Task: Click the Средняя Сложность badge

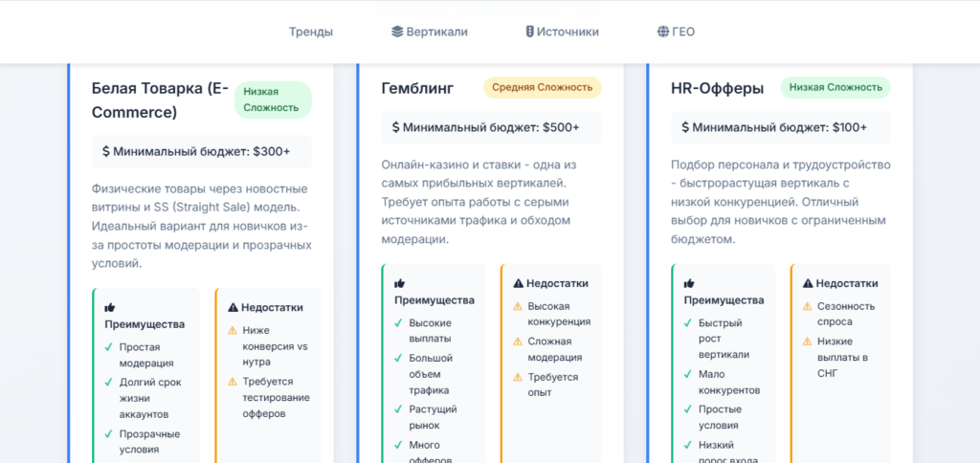Action: point(542,88)
